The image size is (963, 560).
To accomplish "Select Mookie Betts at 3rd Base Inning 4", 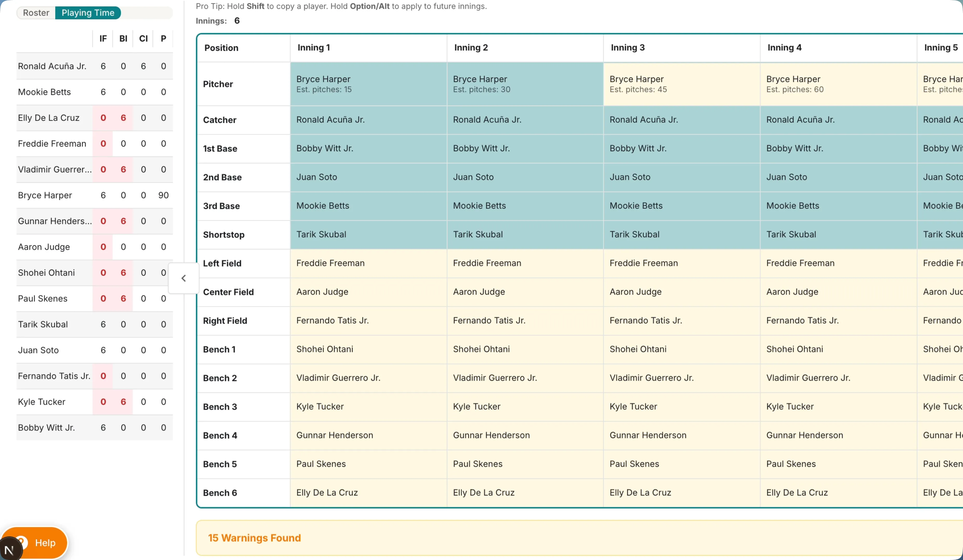I will [x=838, y=206].
